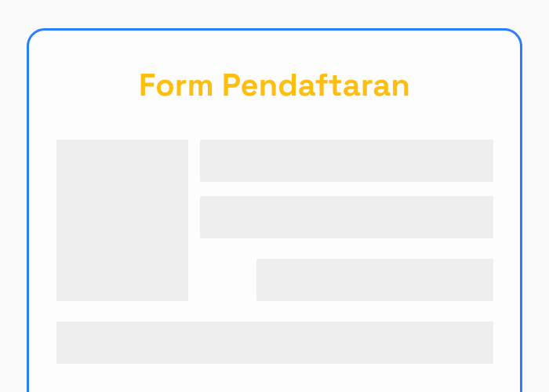This screenshot has height=392, width=549.
Task: Click the word "Pendaftaran" in the title
Action: click(x=315, y=85)
